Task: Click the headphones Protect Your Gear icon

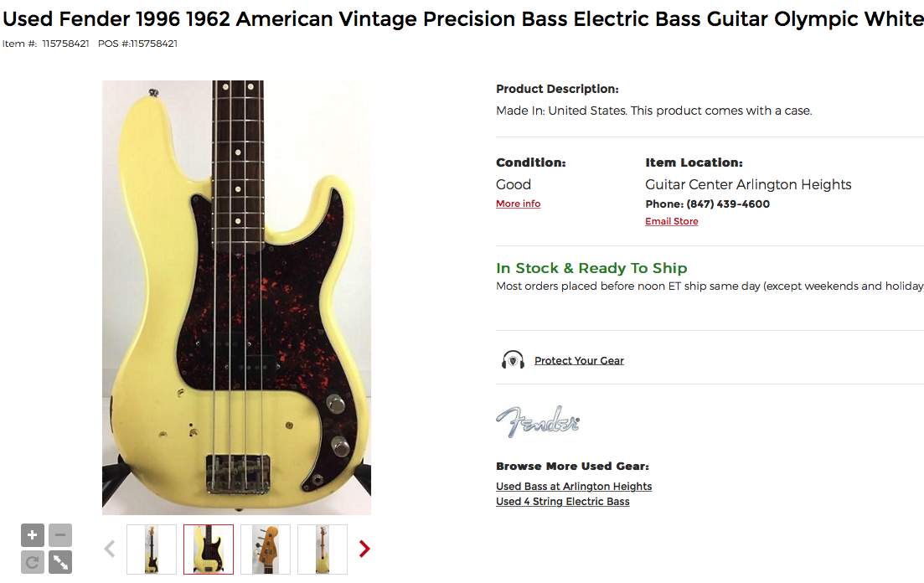Action: tap(513, 359)
